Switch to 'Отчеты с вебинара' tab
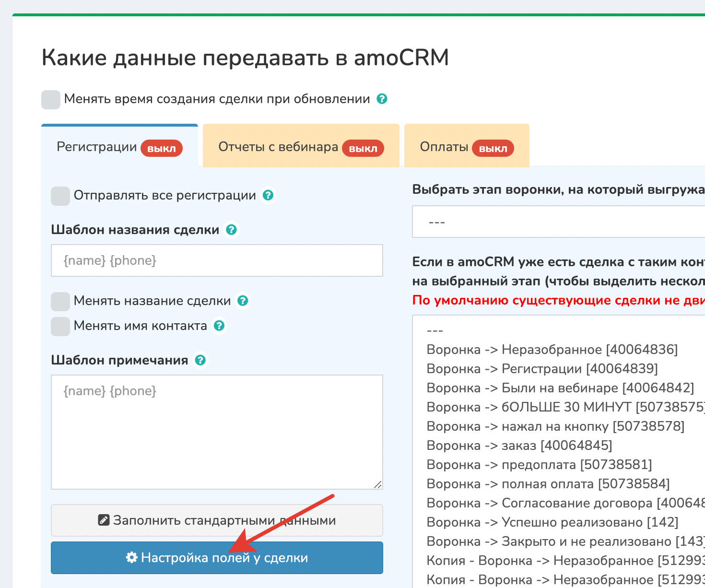705x588 pixels. 301,147
